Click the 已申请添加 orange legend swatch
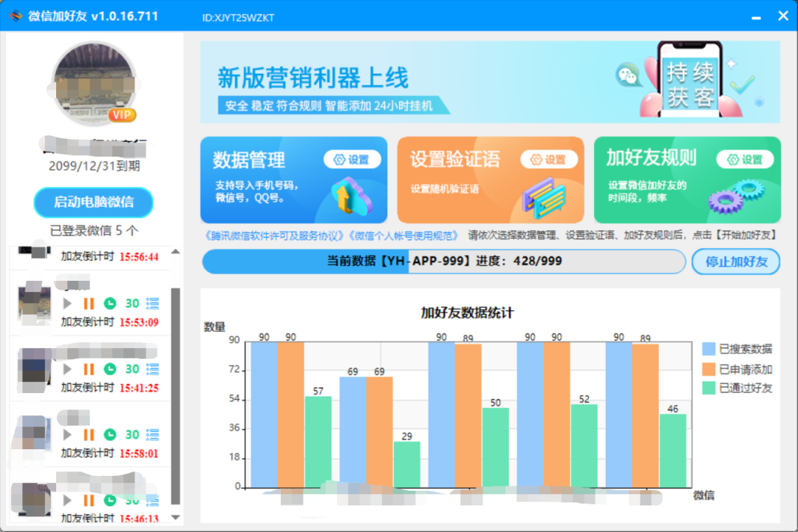The image size is (798, 532). click(x=709, y=369)
